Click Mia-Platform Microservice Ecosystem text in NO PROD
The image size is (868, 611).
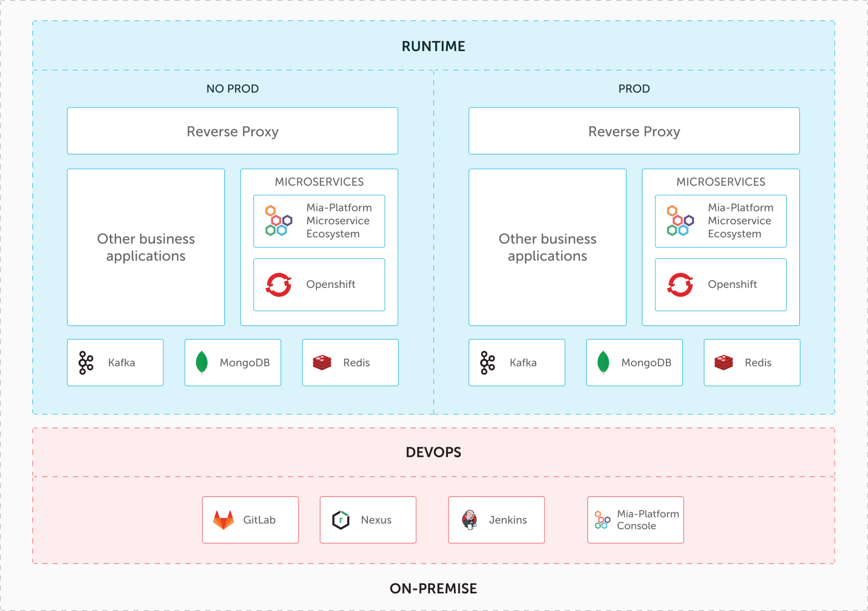click(x=339, y=221)
